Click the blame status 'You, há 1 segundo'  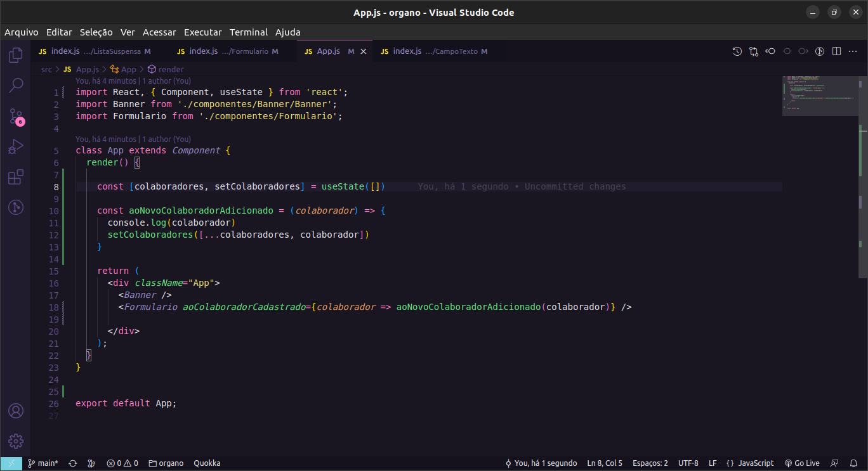tap(541, 463)
